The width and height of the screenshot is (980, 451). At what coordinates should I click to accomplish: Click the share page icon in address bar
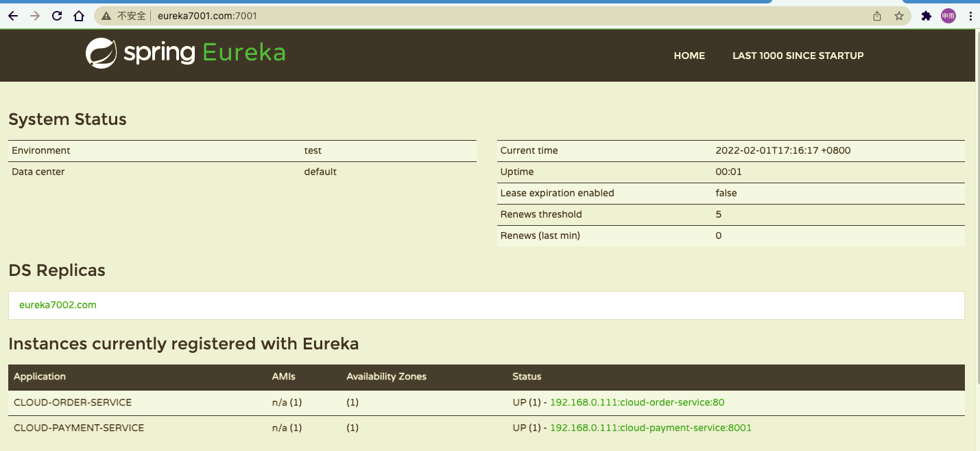(877, 16)
